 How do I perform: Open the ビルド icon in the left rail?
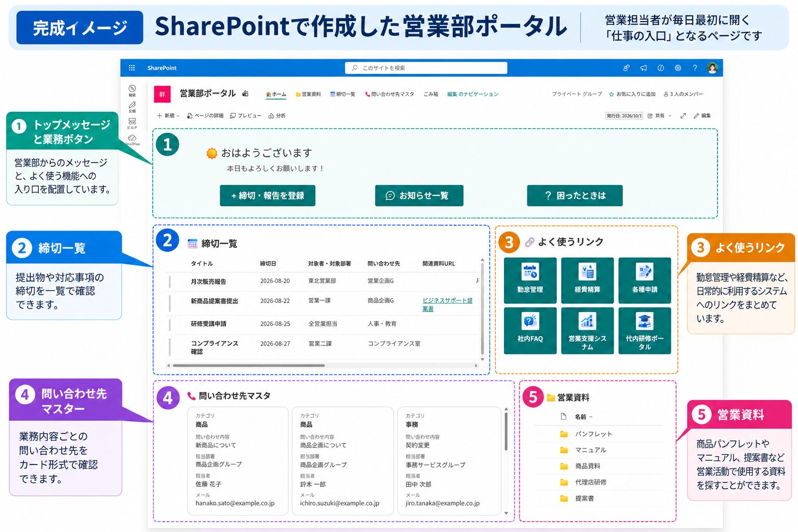[132, 123]
